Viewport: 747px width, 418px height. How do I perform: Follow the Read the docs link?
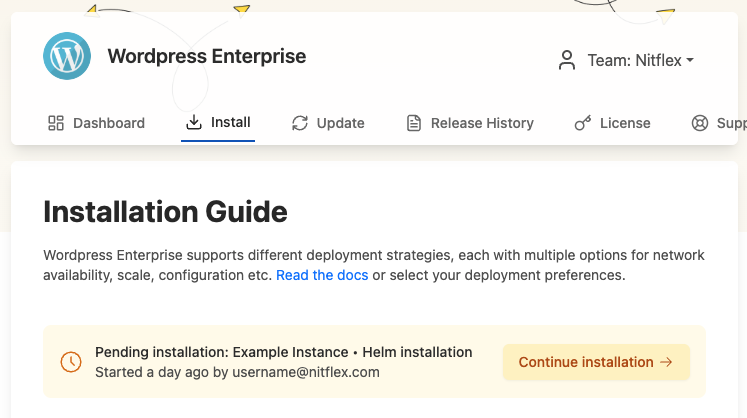(322, 275)
